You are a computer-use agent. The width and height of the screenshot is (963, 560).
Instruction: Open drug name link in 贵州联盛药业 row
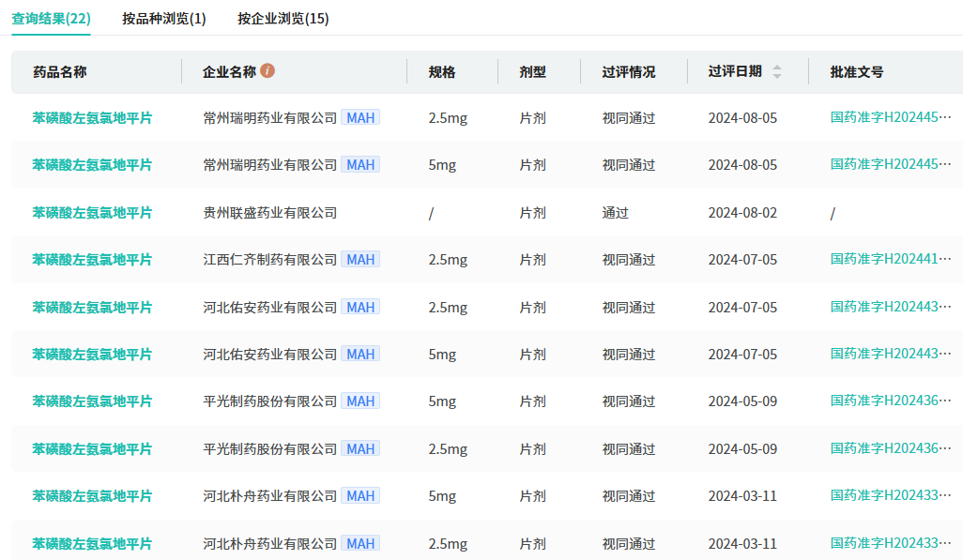tap(92, 213)
